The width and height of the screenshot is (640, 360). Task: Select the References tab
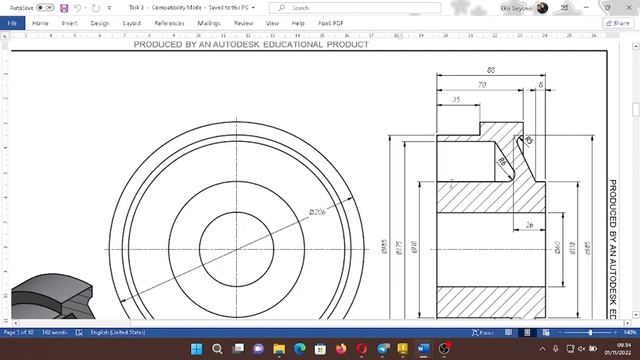169,23
